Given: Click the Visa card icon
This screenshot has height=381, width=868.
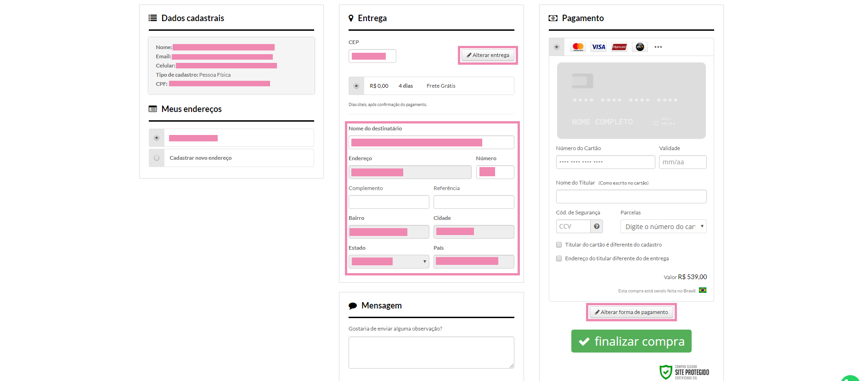Looking at the screenshot, I should (598, 47).
